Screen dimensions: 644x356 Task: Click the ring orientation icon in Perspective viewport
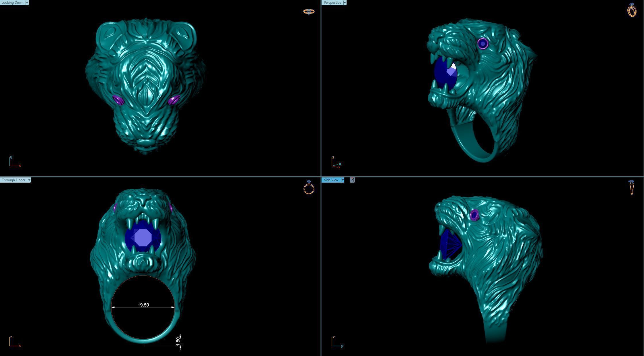(632, 10)
